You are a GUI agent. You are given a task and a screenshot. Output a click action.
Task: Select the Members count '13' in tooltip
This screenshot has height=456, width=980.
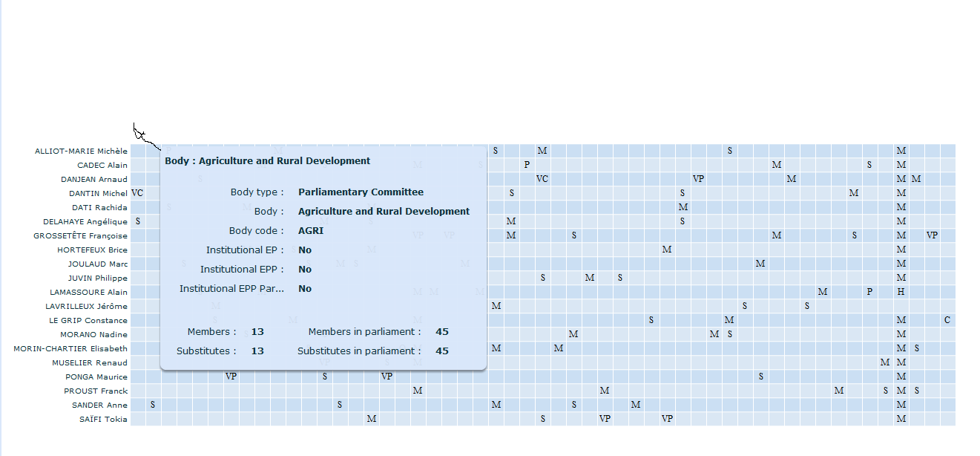pos(257,332)
